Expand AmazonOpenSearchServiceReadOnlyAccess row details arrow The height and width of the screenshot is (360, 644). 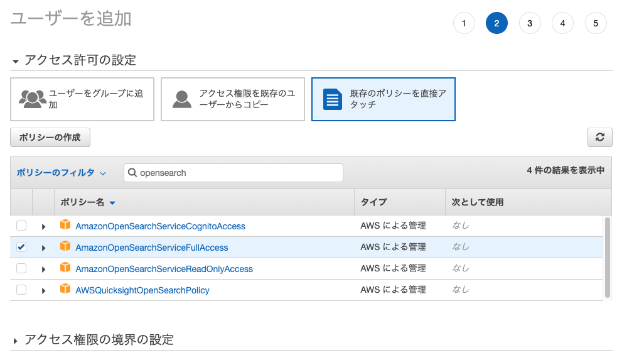pos(43,269)
